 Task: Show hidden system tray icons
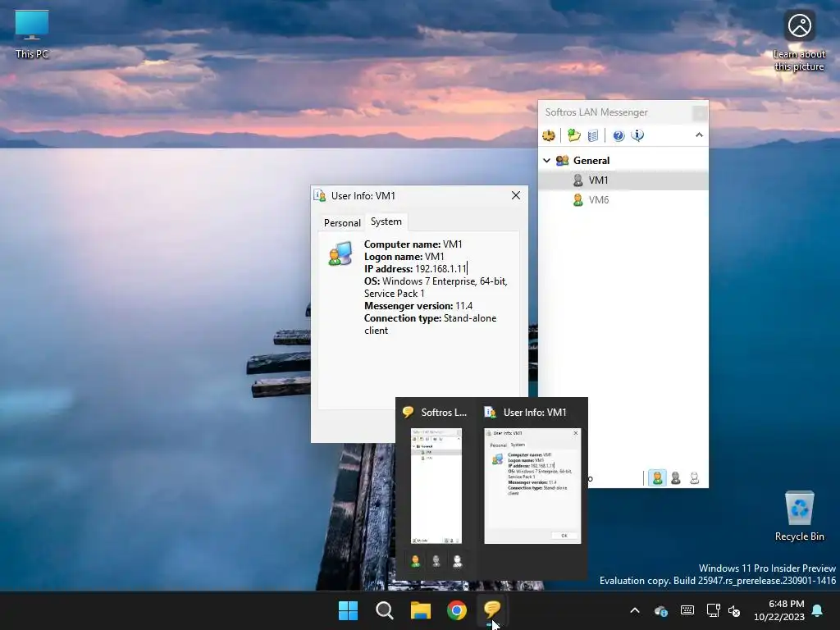click(635, 610)
